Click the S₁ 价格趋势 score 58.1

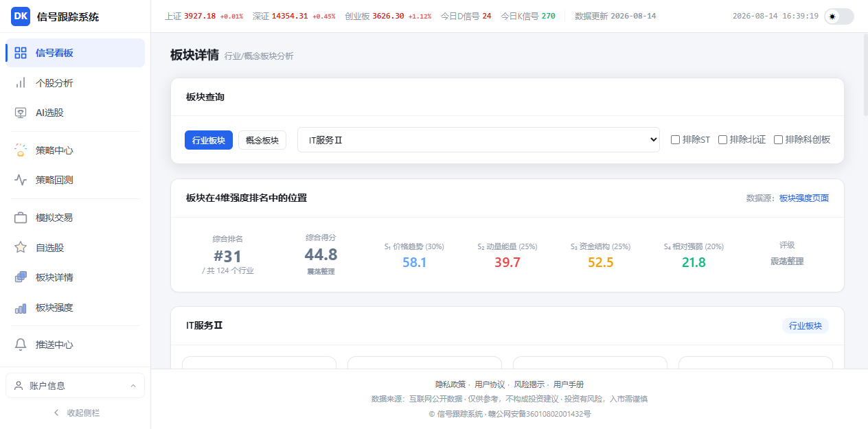point(415,262)
